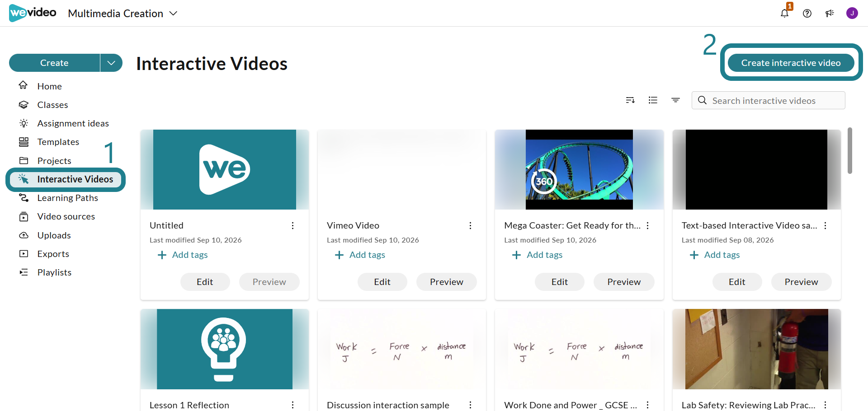Image resolution: width=868 pixels, height=411 pixels.
Task: Edit the Vimeo Video
Action: pyautogui.click(x=382, y=282)
